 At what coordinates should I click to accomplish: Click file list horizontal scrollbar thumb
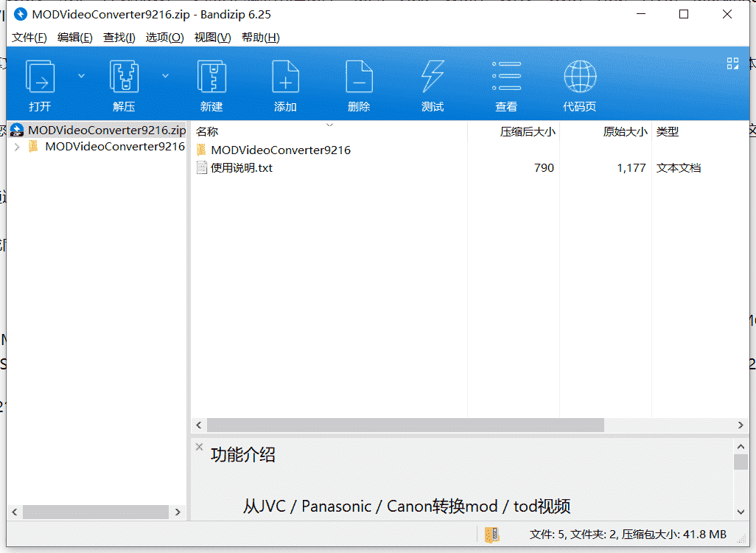pyautogui.click(x=405, y=425)
